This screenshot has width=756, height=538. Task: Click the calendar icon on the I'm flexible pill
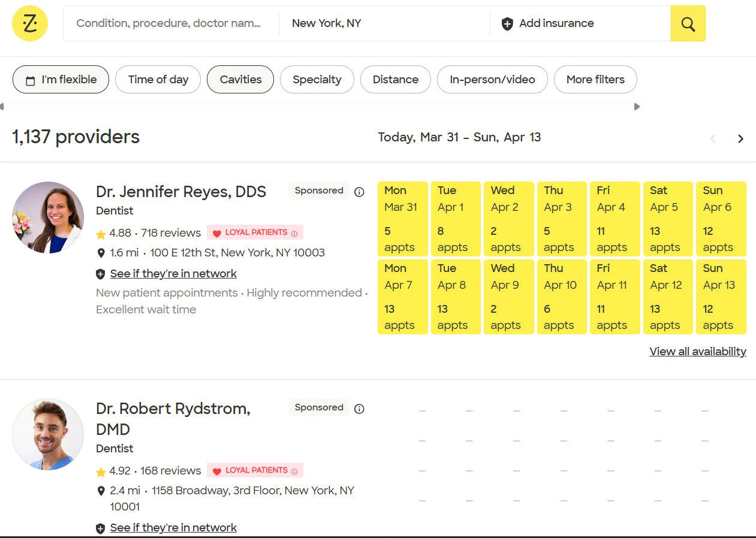(30, 79)
